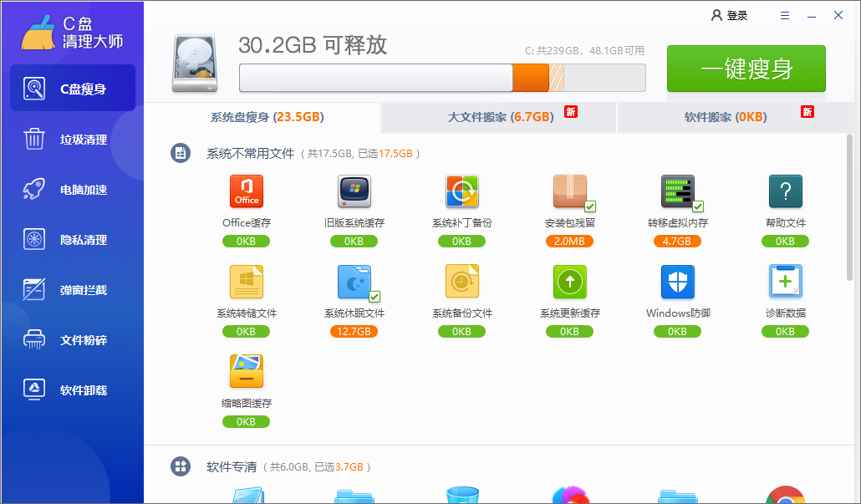Screen dimensions: 861x504
Task: Switch to the 软件搬家 tab
Action: point(726,118)
